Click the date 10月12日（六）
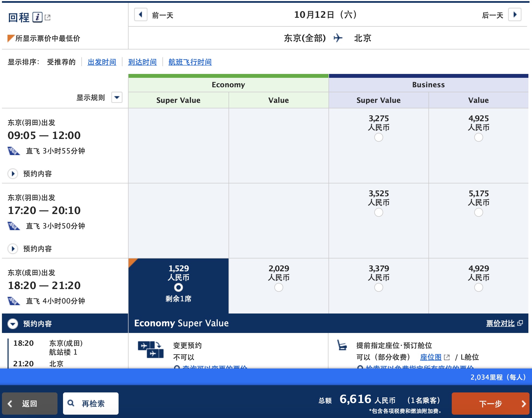532x418 pixels. click(x=325, y=14)
